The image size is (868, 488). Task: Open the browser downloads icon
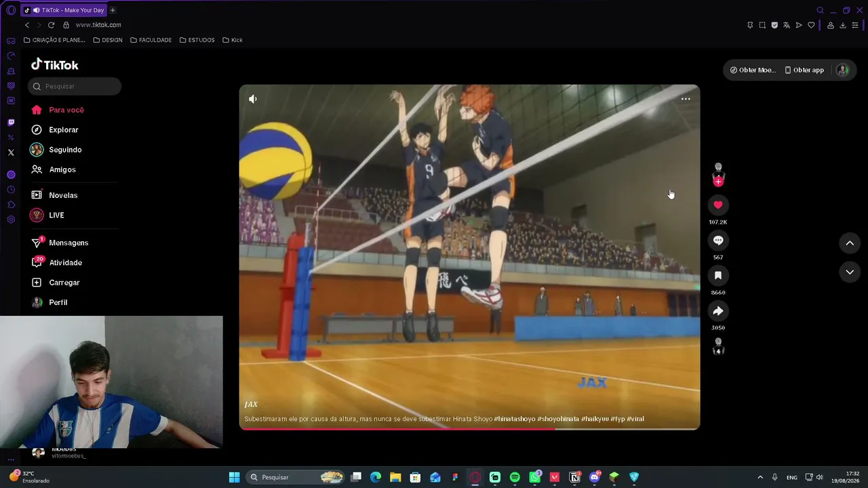pyautogui.click(x=843, y=25)
